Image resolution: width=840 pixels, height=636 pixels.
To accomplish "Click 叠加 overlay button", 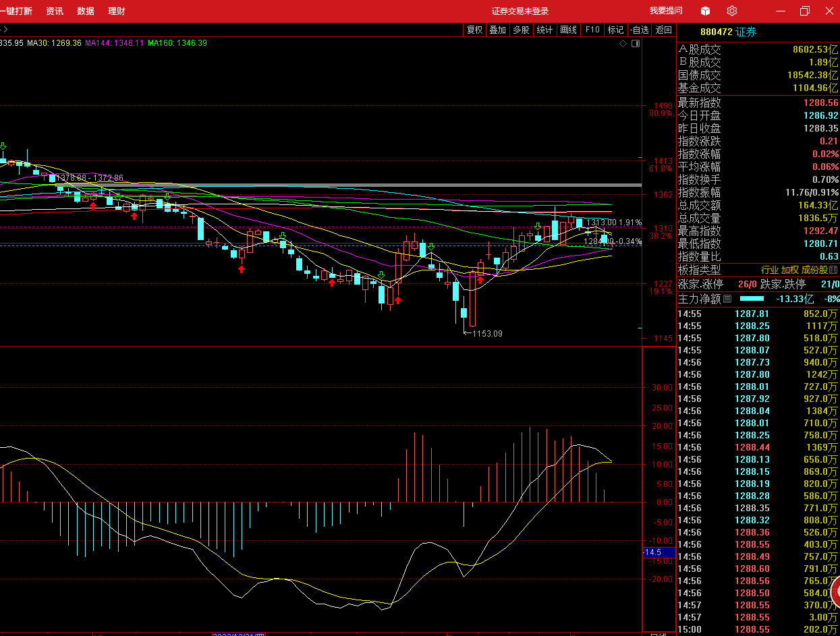I will 498,30.
